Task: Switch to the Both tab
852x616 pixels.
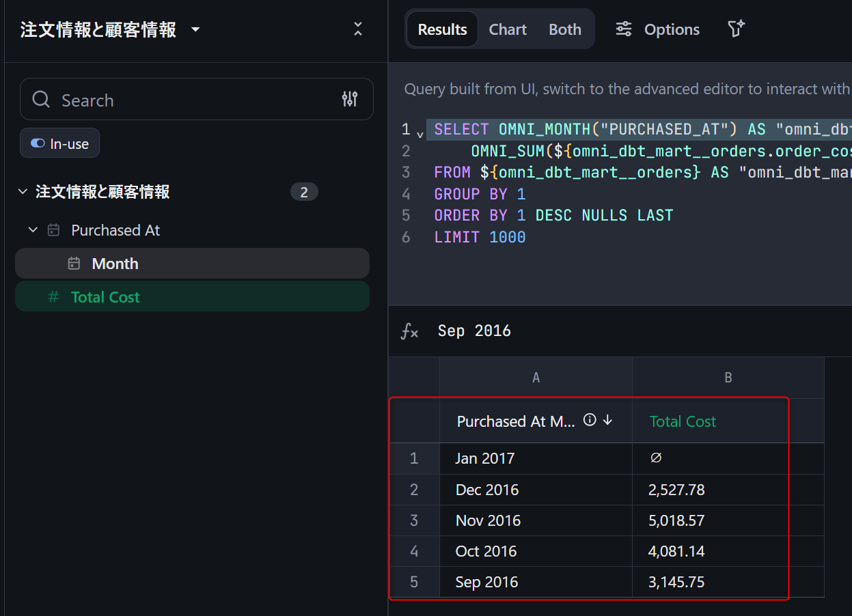Action: pos(564,29)
